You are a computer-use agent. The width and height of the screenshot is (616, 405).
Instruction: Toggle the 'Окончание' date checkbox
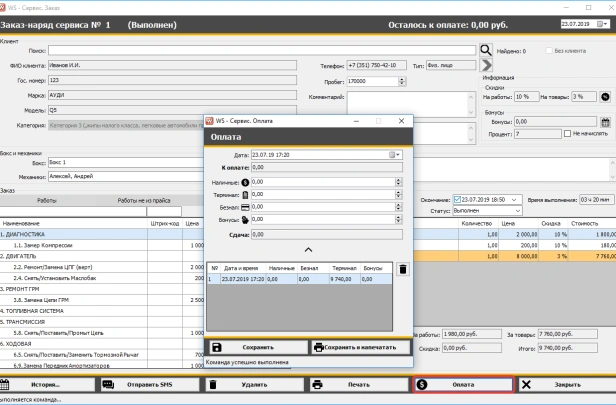point(457,200)
